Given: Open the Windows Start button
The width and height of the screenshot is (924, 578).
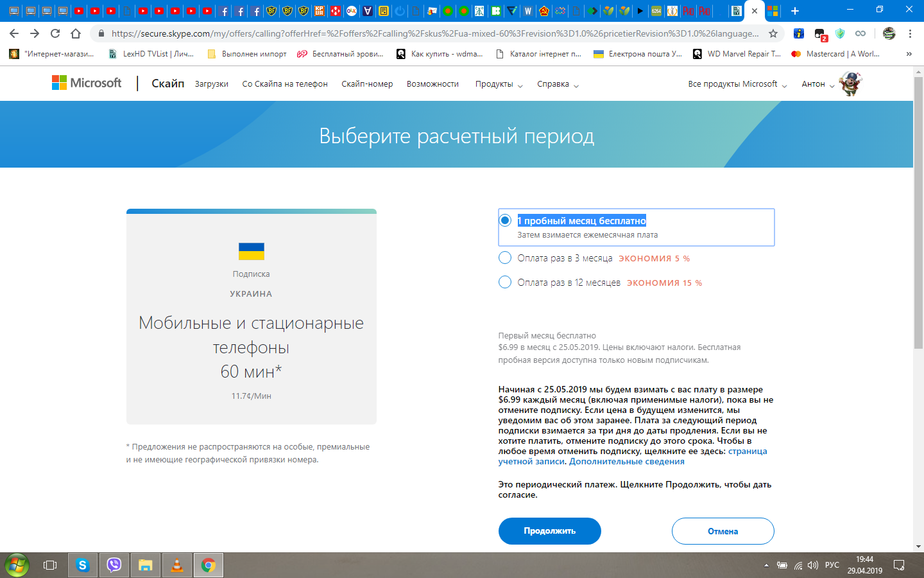Looking at the screenshot, I should point(17,565).
